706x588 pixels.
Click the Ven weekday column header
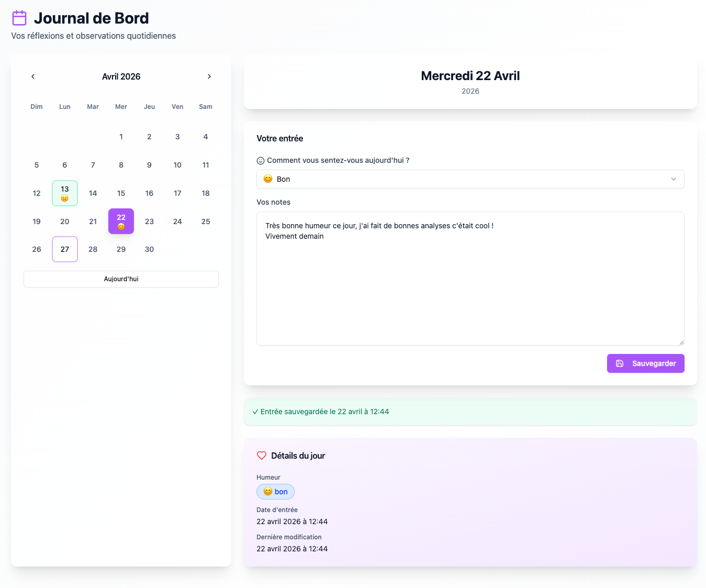click(x=178, y=107)
